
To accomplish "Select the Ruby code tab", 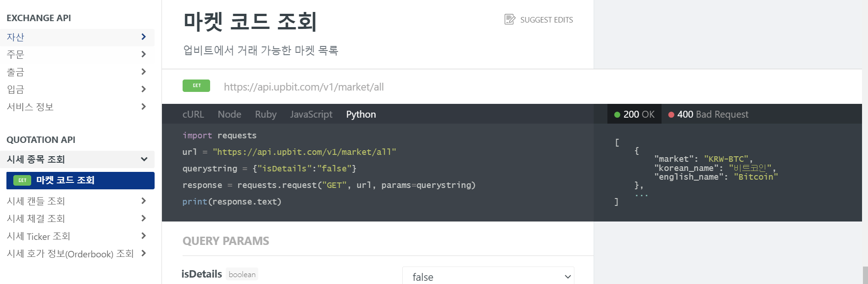I will click(x=266, y=114).
